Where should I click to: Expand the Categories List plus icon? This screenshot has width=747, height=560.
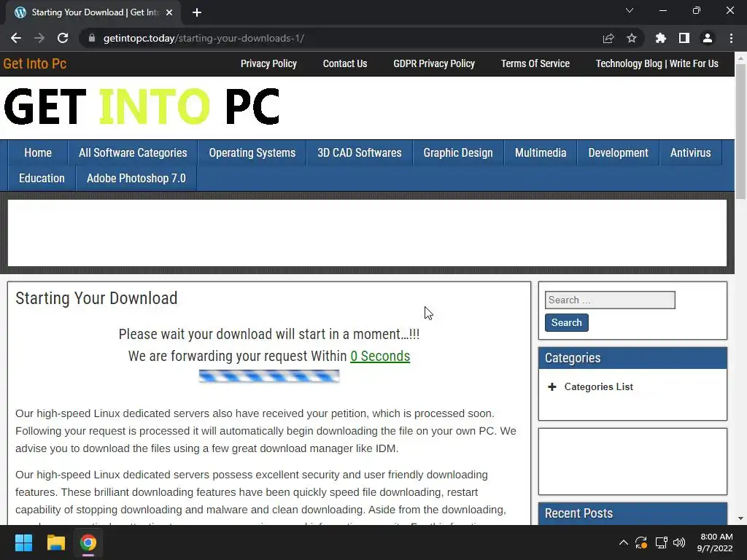552,386
